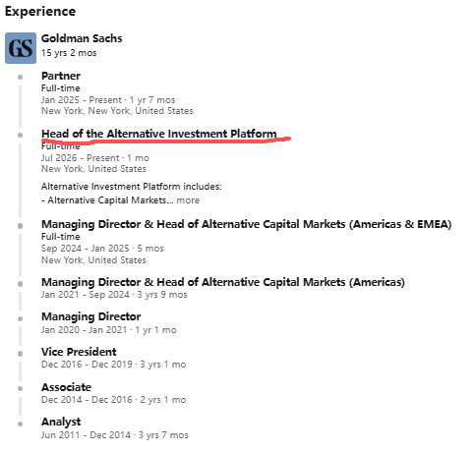
Task: Click the timeline bullet beside Partner
Action: [20, 77]
